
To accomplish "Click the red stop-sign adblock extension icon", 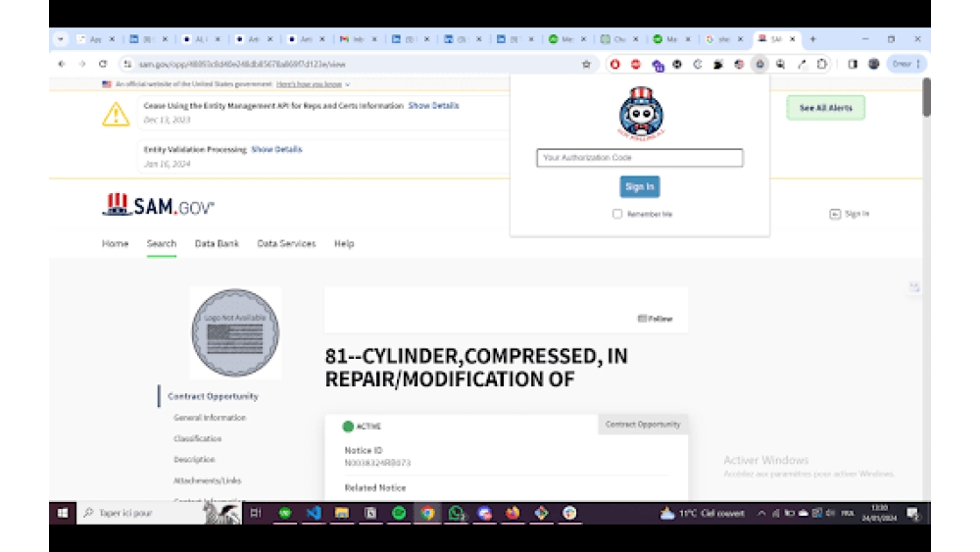I will click(x=636, y=64).
